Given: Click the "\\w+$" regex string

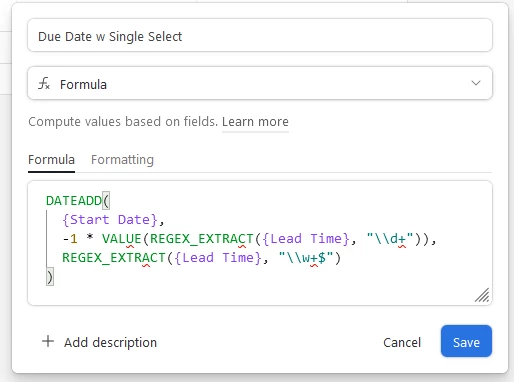Looking at the screenshot, I should [306, 258].
